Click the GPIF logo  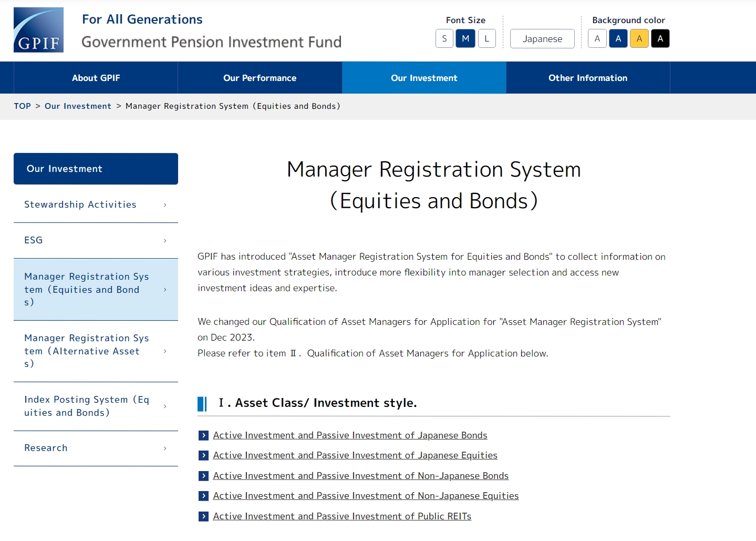(x=38, y=30)
